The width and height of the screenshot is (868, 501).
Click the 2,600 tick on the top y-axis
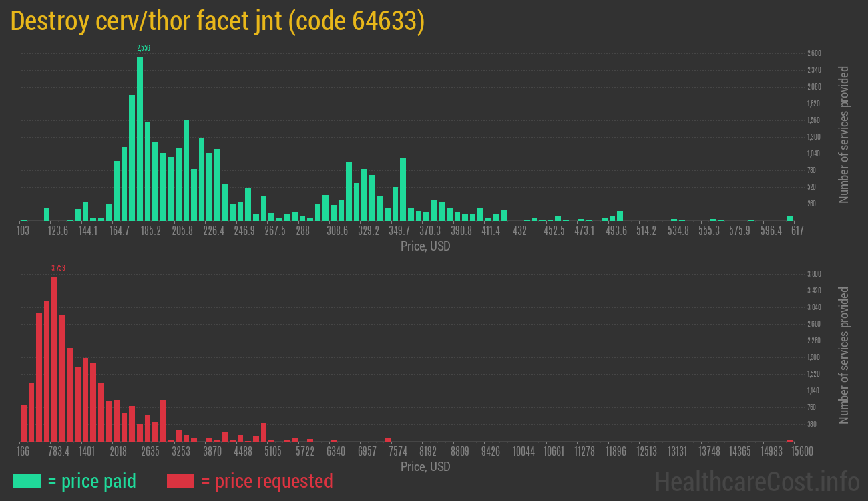tap(814, 53)
